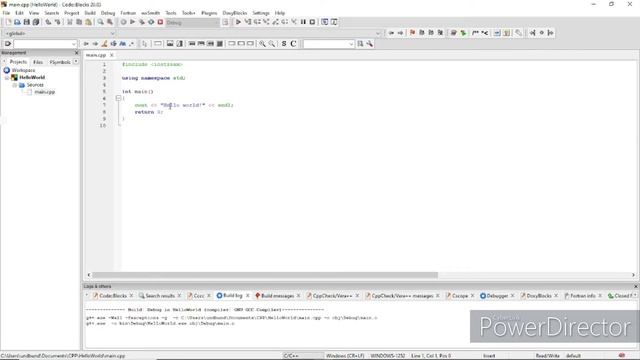Click the green Run icon
Screen dimensions: 640x360
coord(133,22)
